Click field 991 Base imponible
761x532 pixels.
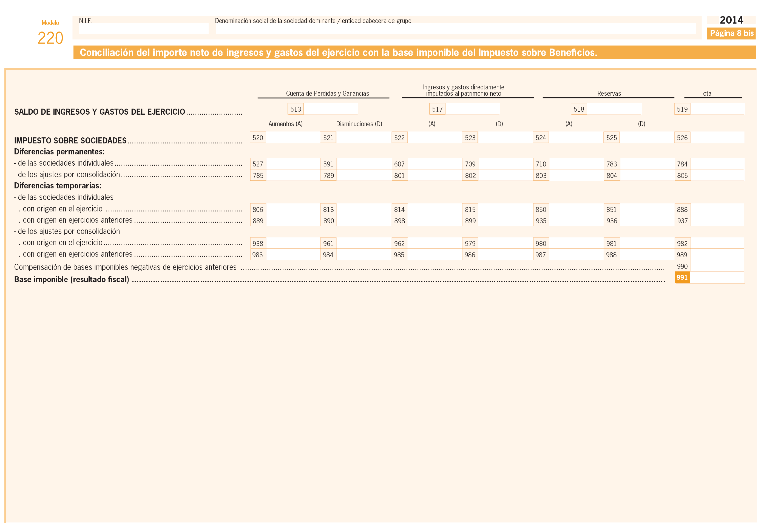coord(718,278)
